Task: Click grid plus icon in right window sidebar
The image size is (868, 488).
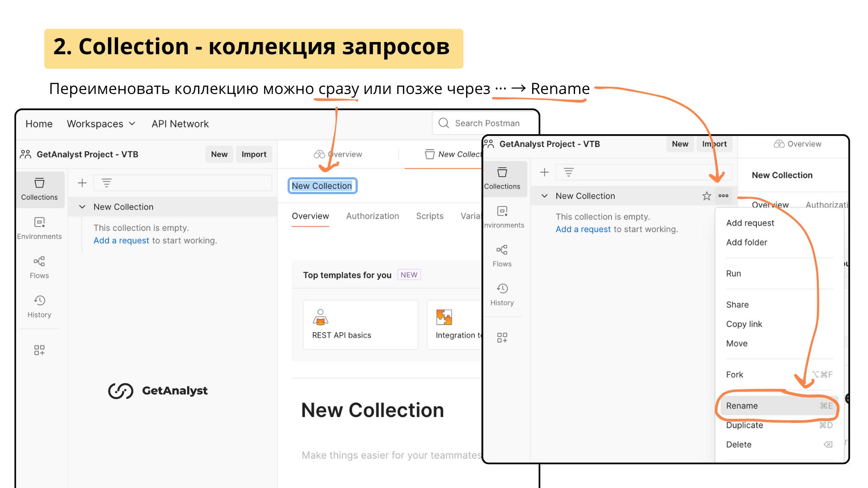Action: tap(502, 338)
